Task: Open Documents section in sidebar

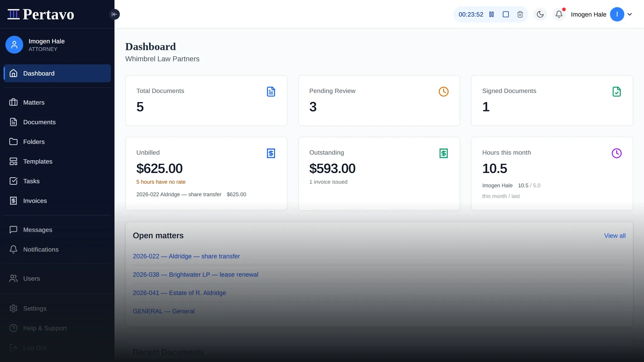Action: (57, 122)
